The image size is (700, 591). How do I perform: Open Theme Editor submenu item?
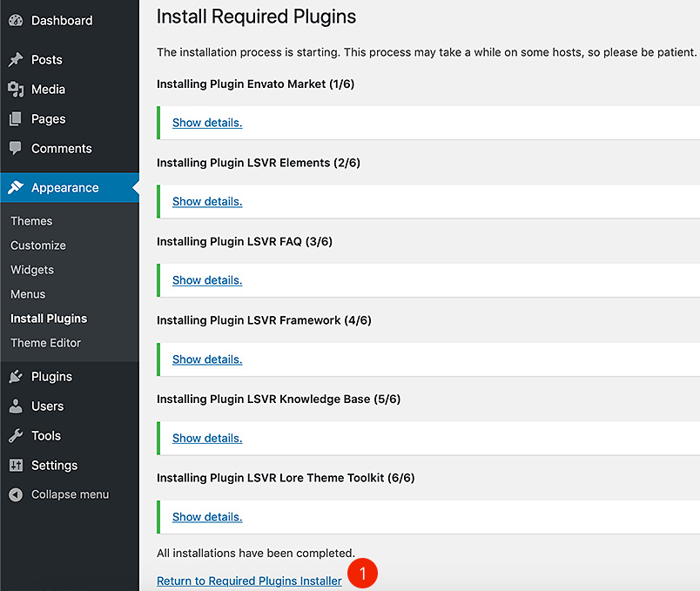[45, 343]
